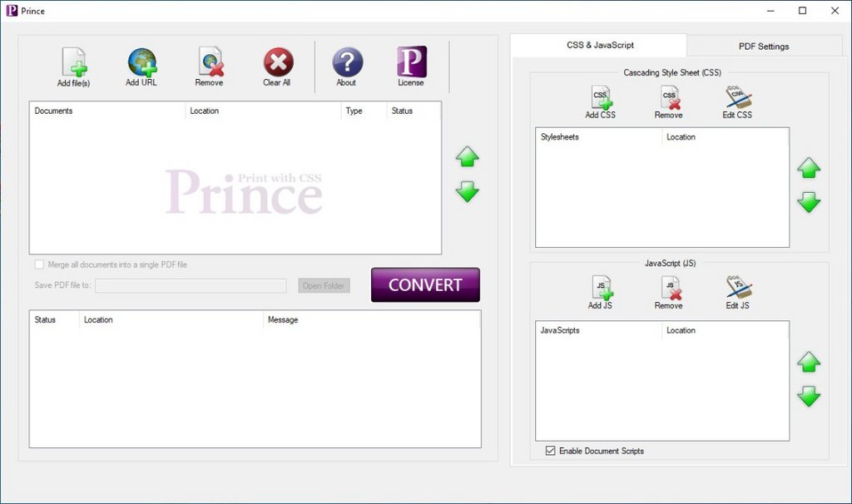Click the Add file(s) icon
The image size is (852, 504).
click(74, 62)
